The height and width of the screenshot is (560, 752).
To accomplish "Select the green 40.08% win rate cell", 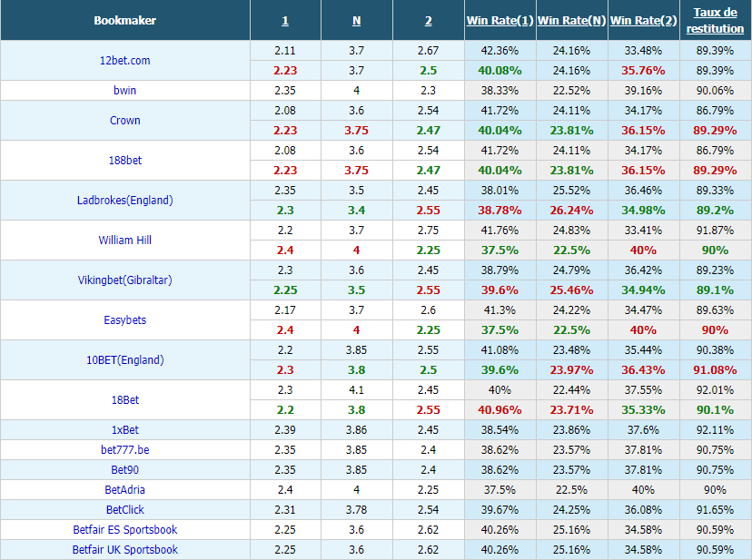I will [x=500, y=71].
